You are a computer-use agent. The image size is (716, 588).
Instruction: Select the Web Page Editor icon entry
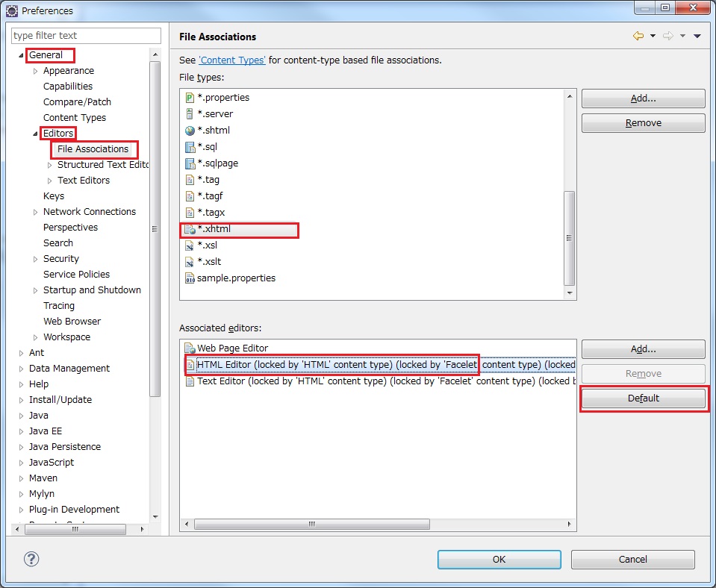coord(190,348)
